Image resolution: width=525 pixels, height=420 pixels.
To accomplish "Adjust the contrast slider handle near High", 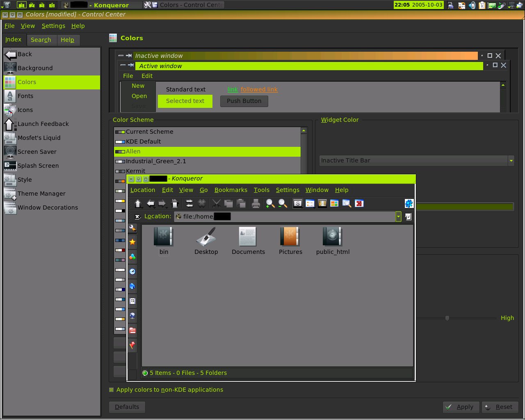I will coord(447,318).
